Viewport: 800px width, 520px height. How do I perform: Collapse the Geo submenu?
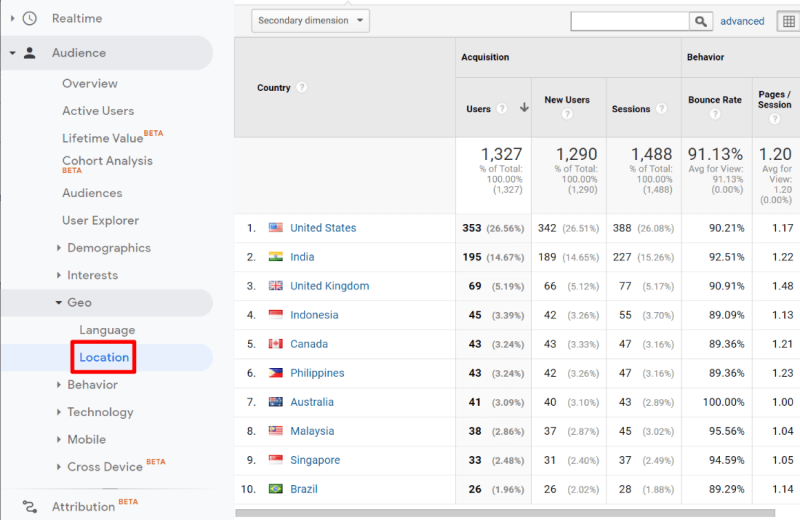click(x=59, y=303)
